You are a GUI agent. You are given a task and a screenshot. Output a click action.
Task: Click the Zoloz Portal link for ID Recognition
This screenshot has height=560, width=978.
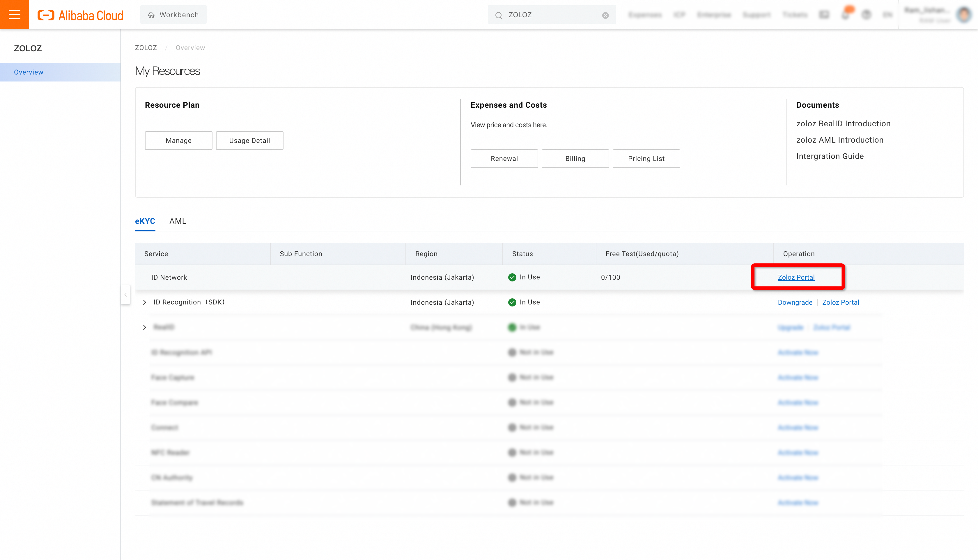pos(840,302)
